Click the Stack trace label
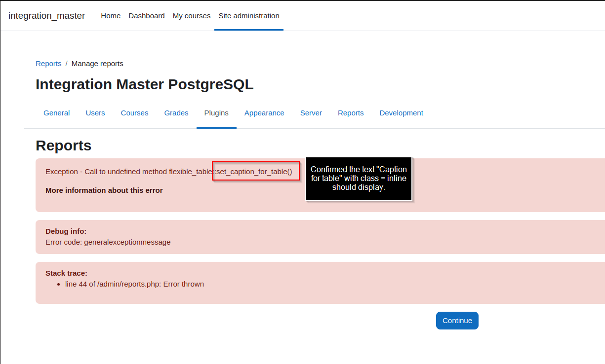This screenshot has height=364, width=605. point(67,273)
